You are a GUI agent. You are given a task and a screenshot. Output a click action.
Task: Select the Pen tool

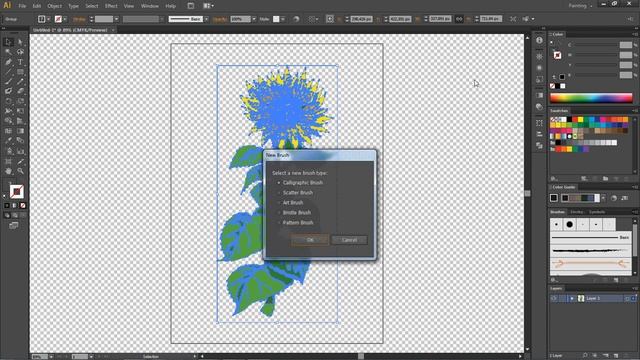[x=8, y=62]
